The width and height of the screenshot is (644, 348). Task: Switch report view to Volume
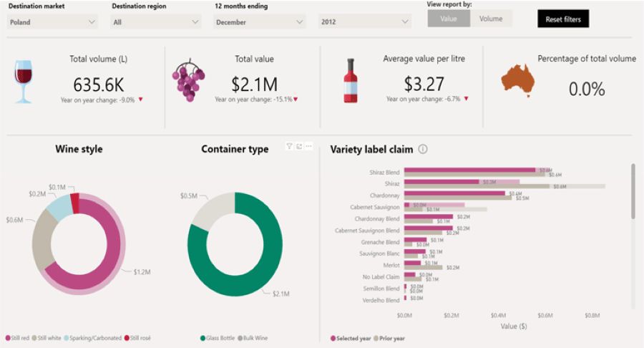pos(491,19)
